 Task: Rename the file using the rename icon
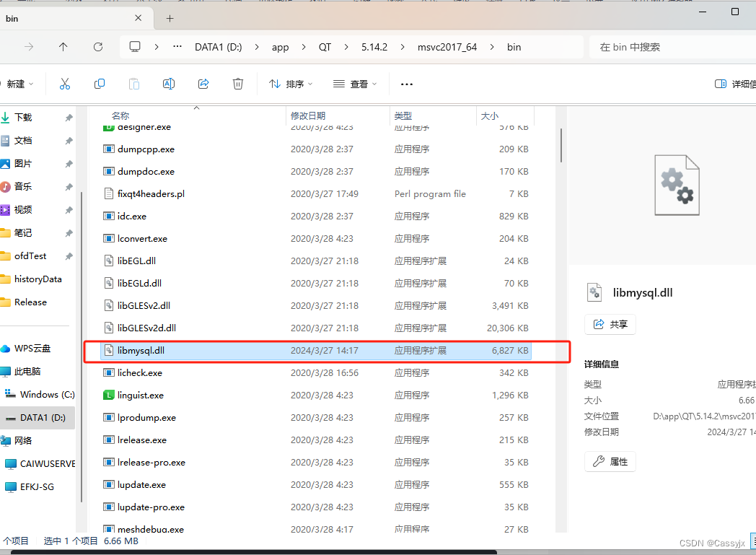click(x=169, y=84)
